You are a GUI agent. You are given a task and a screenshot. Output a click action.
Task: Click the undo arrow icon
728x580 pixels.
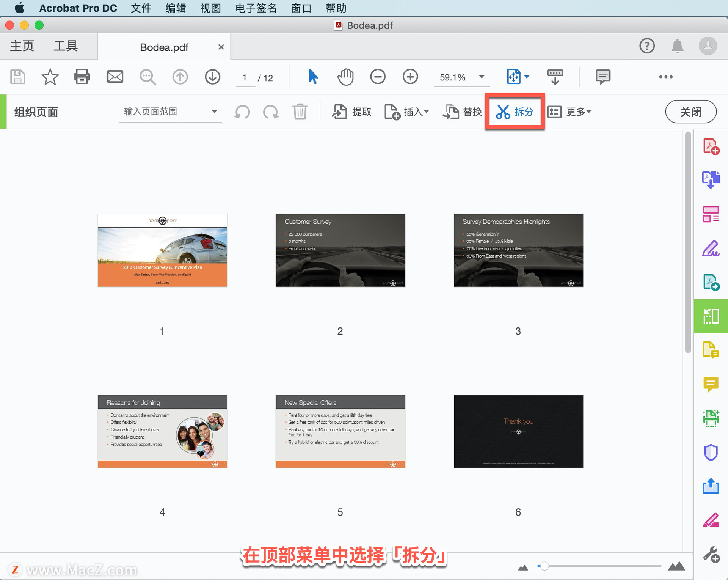point(242,112)
